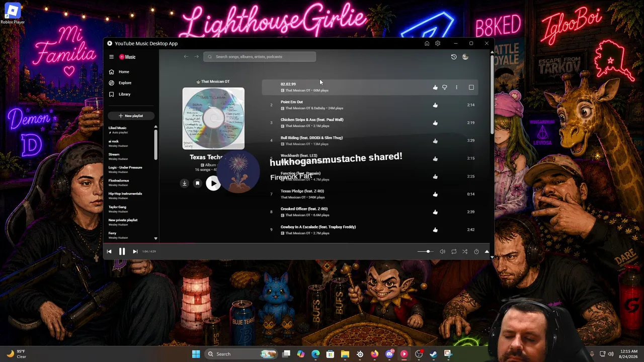
Task: Toggle shuffle in player bar
Action: [x=465, y=251]
